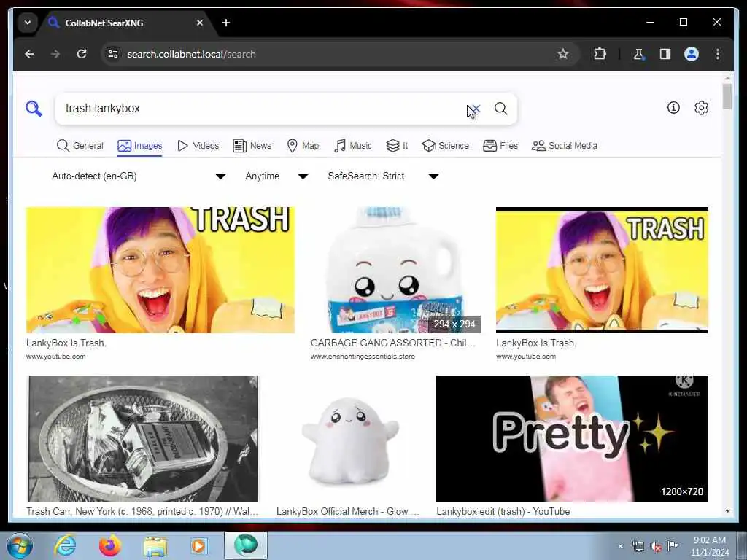Reload the page
Viewport: 747px width, 560px height.
point(82,54)
